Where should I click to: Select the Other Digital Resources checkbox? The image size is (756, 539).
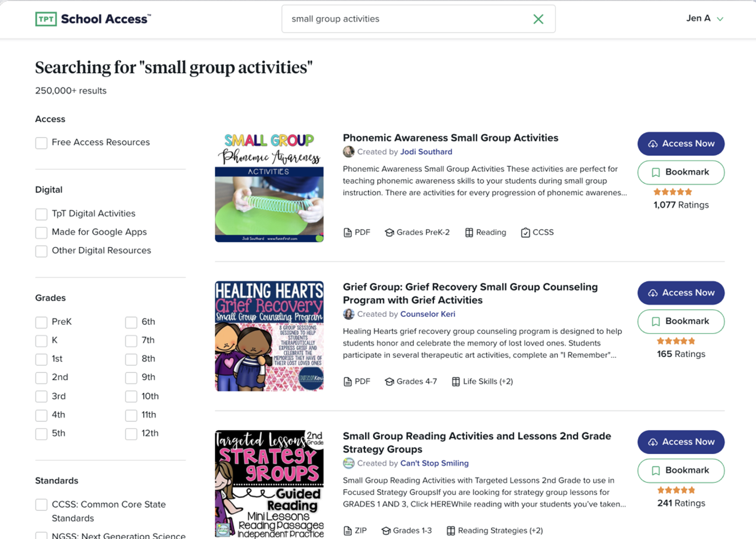(x=41, y=251)
